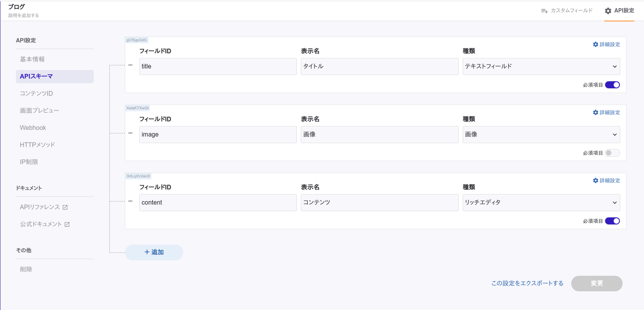
Task: Click the gCfSgsGdC field identifier tag
Action: pyautogui.click(x=137, y=40)
